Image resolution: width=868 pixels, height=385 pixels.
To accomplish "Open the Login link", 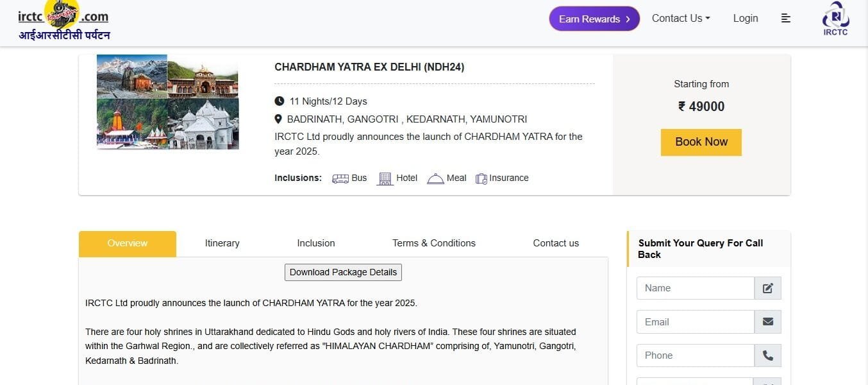I will point(746,19).
